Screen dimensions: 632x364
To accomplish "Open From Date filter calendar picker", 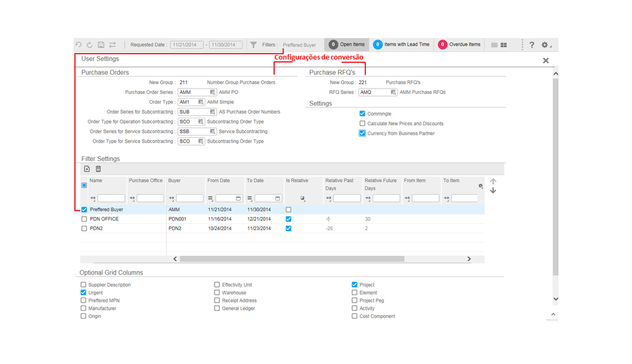I will (239, 198).
